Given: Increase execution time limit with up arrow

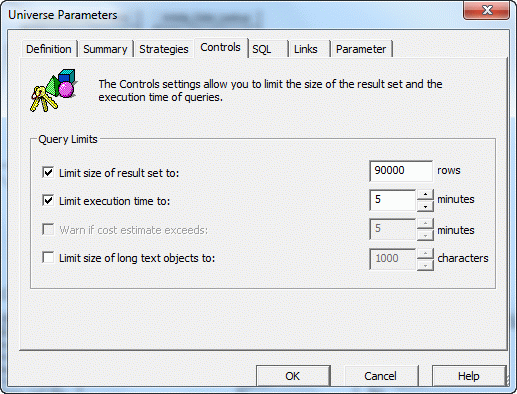Looking at the screenshot, I should [425, 194].
